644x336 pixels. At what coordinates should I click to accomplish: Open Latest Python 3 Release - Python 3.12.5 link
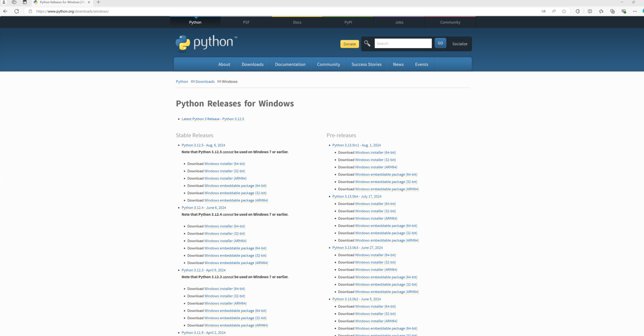(x=213, y=119)
